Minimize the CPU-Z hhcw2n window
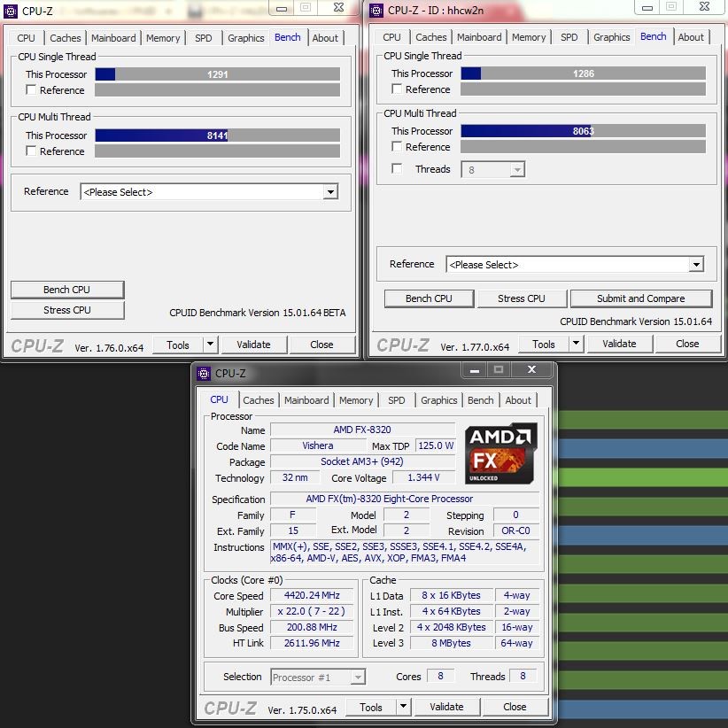 point(647,7)
